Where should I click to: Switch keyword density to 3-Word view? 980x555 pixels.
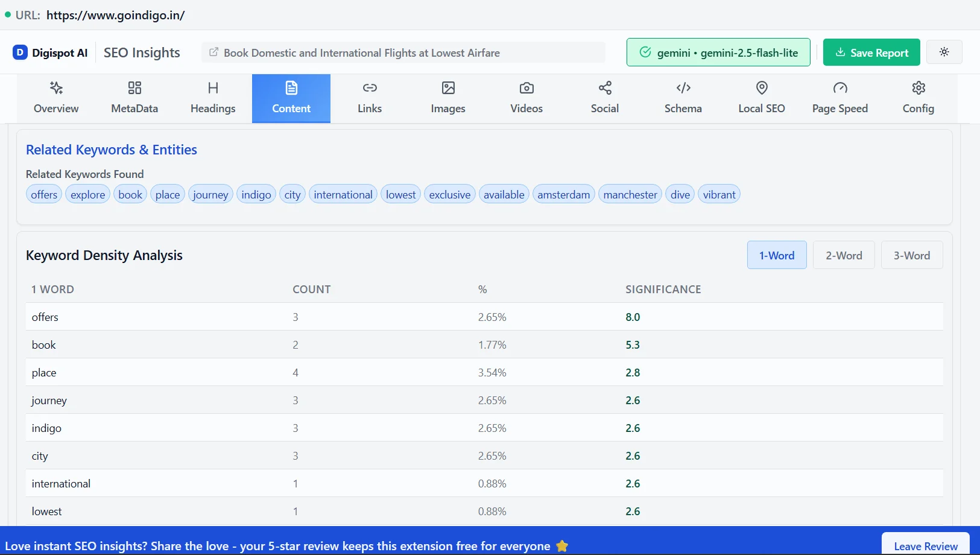coord(911,255)
